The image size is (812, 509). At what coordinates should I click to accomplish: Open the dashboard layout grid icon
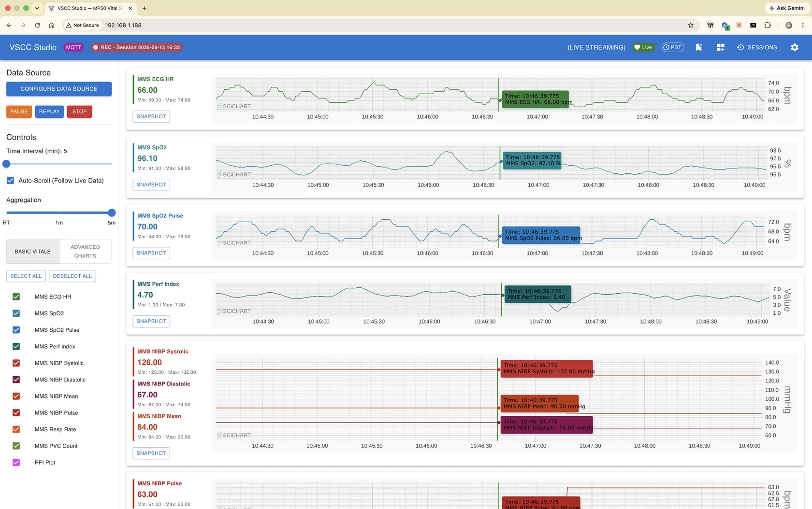pyautogui.click(x=721, y=47)
